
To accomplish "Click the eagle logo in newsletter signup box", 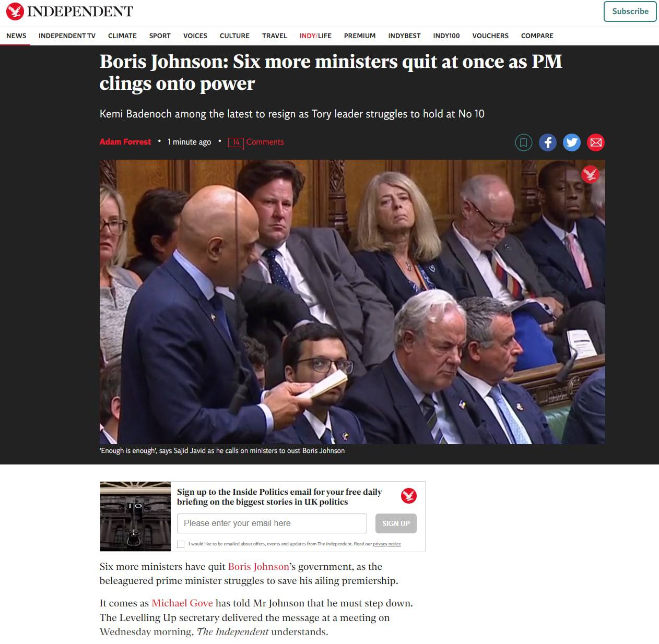I will pos(409,495).
